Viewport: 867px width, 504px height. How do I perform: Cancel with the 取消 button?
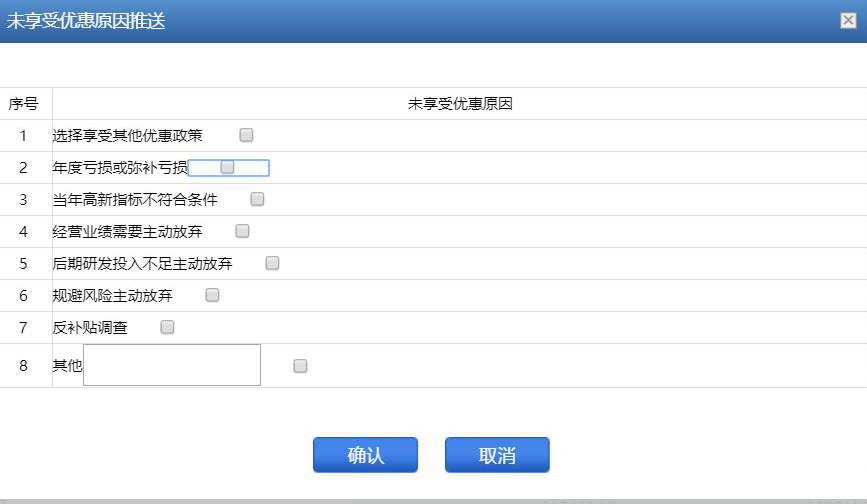pyautogui.click(x=497, y=455)
